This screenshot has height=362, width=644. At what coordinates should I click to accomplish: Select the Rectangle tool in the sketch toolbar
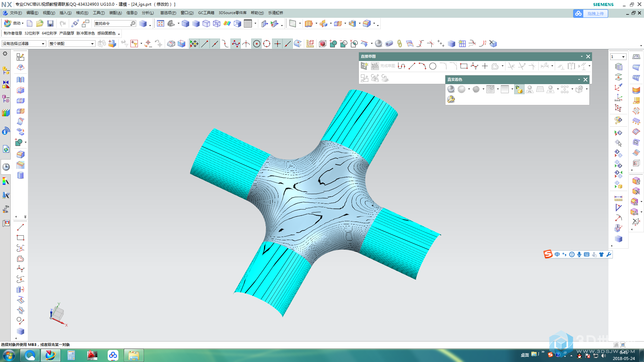pos(464,66)
